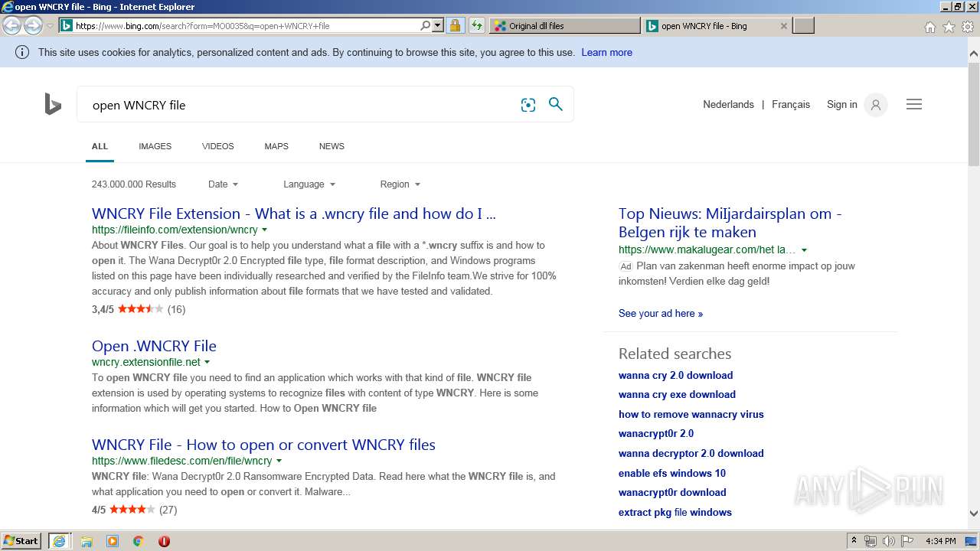Go forward with the browser Forward arrow

pyautogui.click(x=33, y=26)
